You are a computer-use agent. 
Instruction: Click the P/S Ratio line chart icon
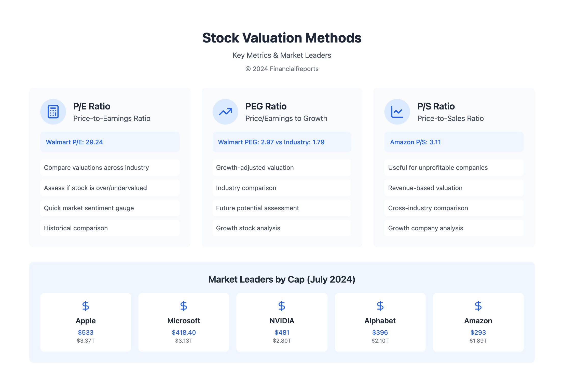tap(397, 112)
